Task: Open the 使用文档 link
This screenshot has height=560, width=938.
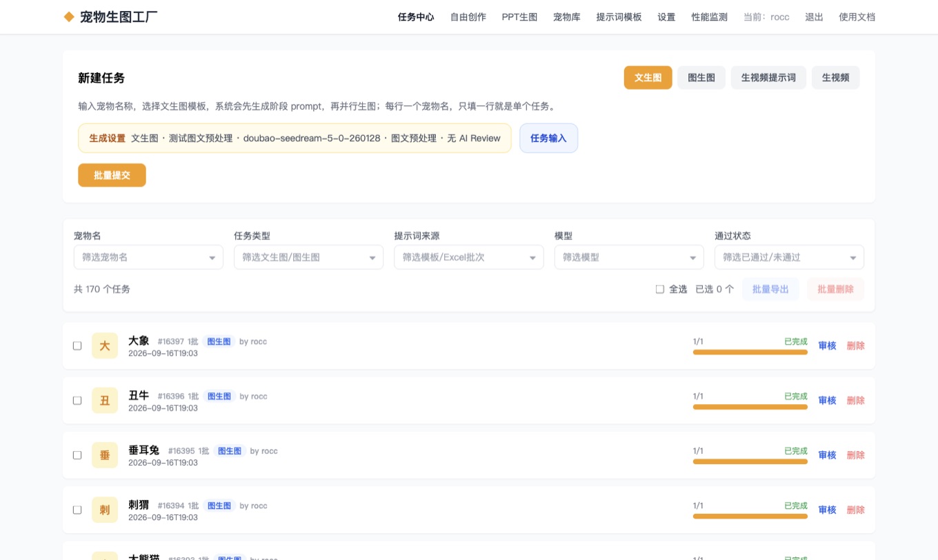Action: coord(857,17)
